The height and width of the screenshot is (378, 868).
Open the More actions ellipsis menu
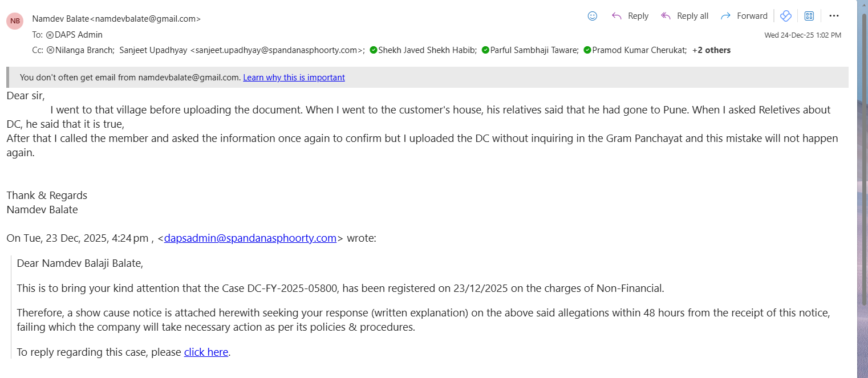click(834, 16)
